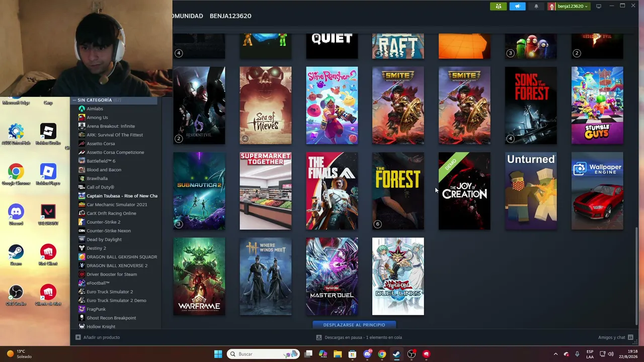Open the Amigos y chat icon
Screen dimensions: 644x362
pos(630,337)
